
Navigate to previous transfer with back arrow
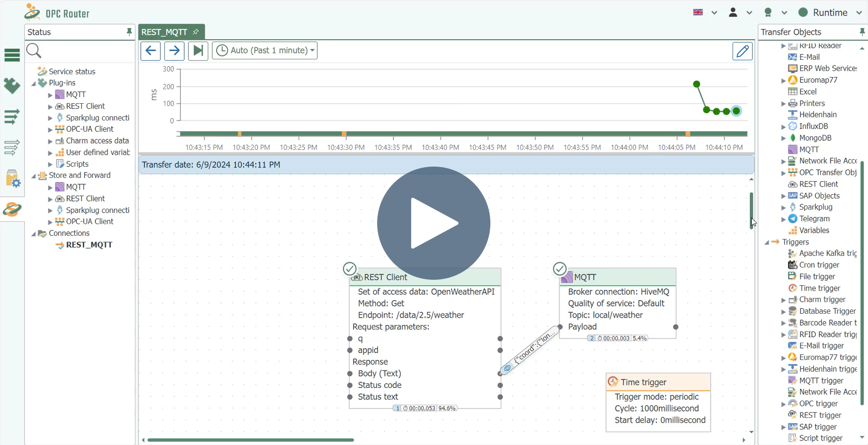click(x=150, y=51)
